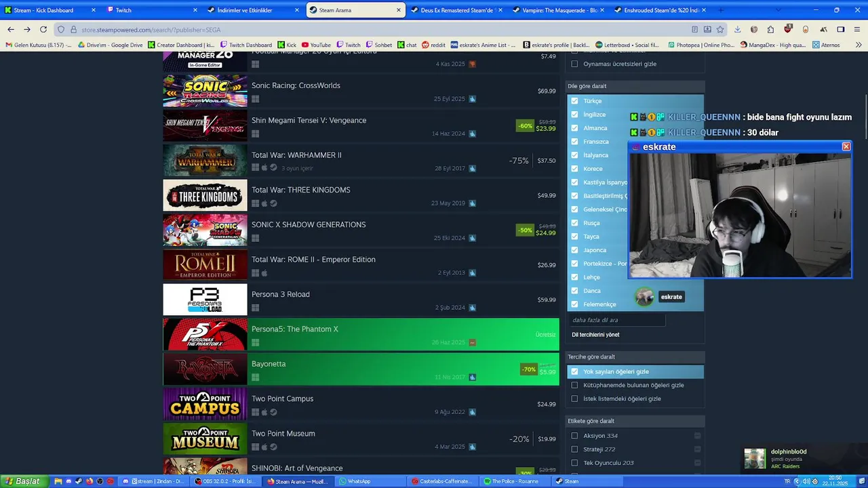868x488 pixels.
Task: Collapse the 'Tercihe göre daralt' section
Action: [x=635, y=357]
